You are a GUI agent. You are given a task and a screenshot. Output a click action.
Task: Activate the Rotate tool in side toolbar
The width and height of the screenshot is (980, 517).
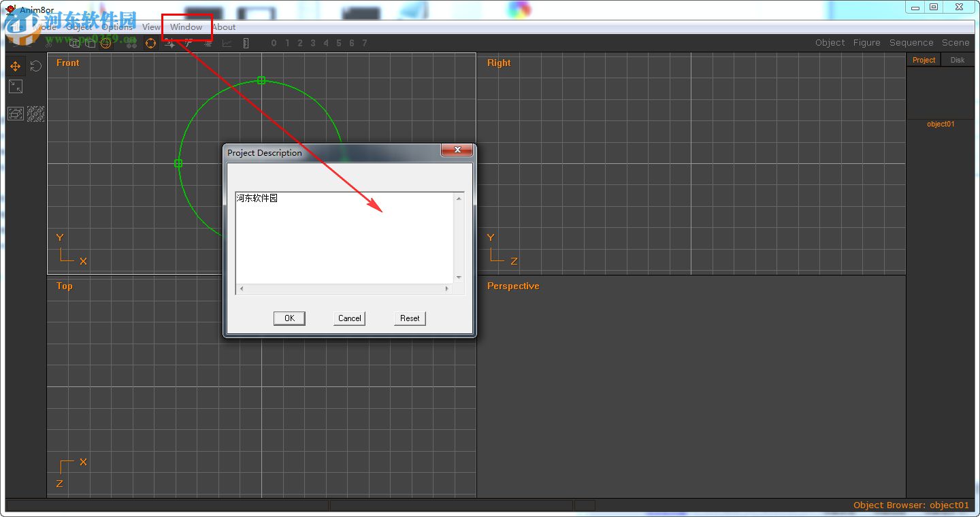35,66
